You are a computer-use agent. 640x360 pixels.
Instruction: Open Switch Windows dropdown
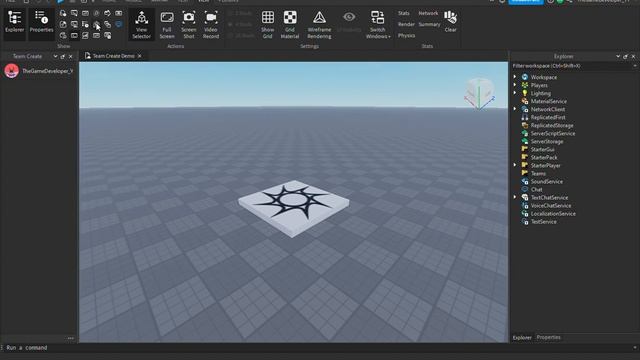pos(378,25)
